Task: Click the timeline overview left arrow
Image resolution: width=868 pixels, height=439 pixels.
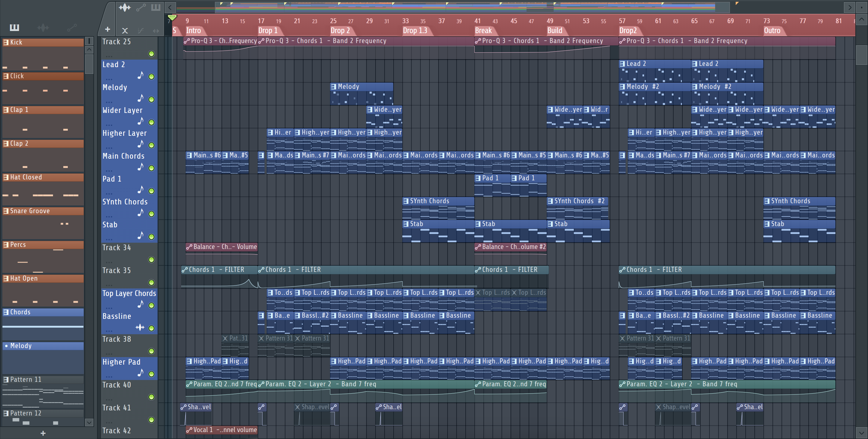Action: [170, 7]
